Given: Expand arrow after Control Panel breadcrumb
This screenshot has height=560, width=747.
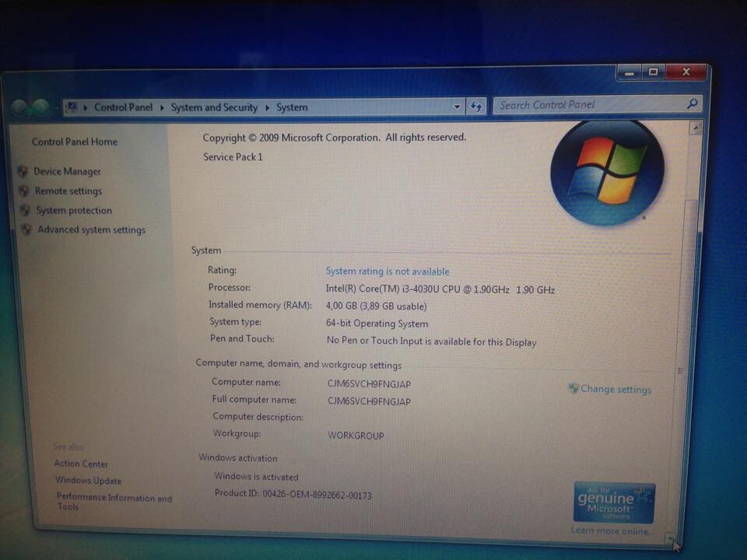Looking at the screenshot, I should tap(162, 107).
